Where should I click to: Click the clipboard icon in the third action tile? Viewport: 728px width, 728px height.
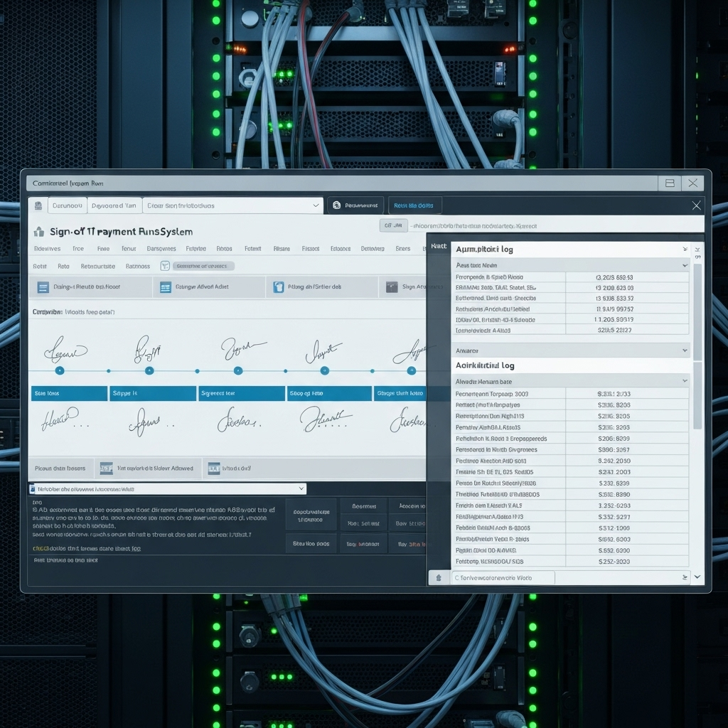(278, 287)
